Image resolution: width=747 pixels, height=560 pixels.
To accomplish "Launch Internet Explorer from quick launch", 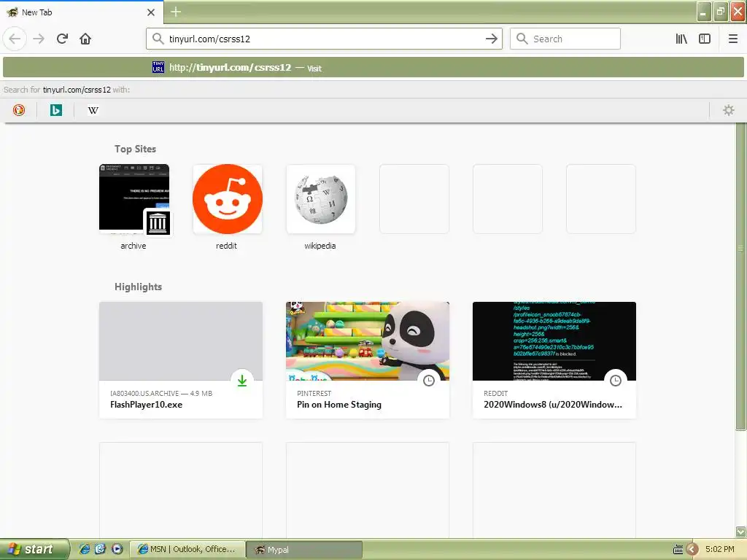I will pyautogui.click(x=85, y=549).
